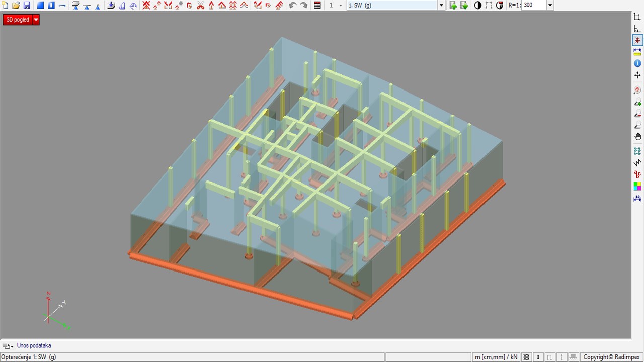Click the m [cm,mm] / kN units button
The height and width of the screenshot is (362, 644).
(x=496, y=357)
